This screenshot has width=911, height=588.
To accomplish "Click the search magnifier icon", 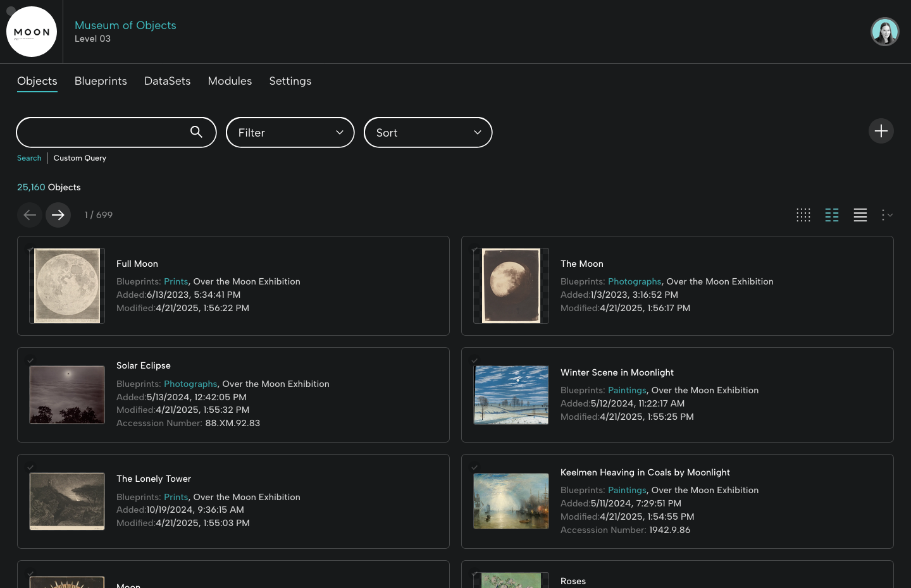I will (196, 132).
